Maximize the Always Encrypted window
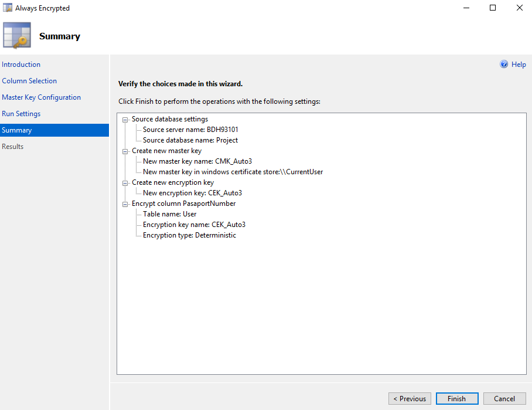The image size is (532, 410). click(493, 8)
